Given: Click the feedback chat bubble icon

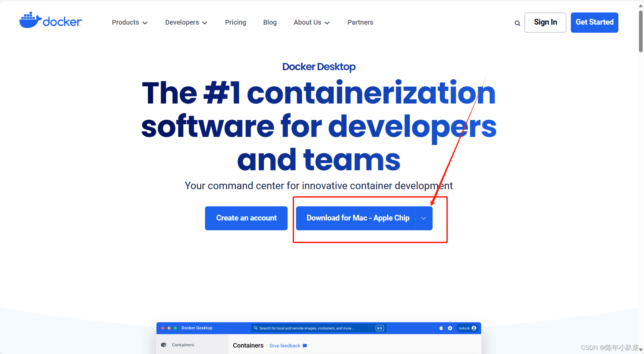Looking at the screenshot, I should click(304, 346).
